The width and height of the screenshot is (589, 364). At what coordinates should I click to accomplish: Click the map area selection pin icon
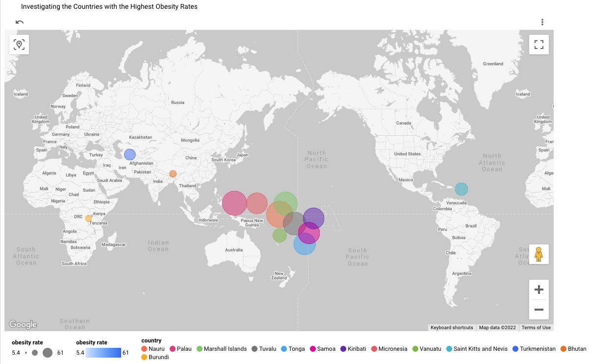click(19, 45)
